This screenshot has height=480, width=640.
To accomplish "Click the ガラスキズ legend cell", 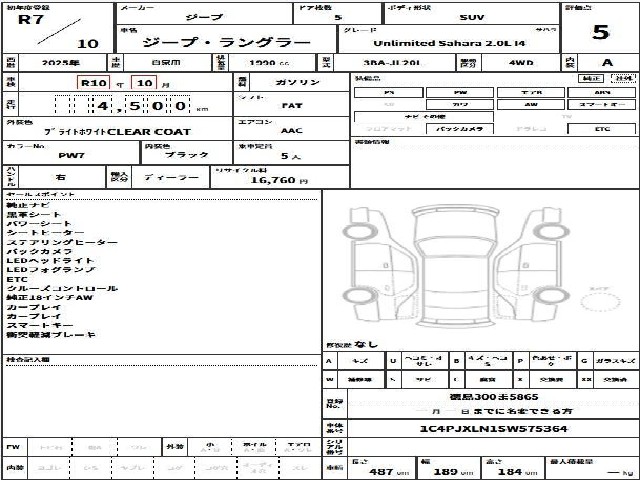I will [x=616, y=361].
